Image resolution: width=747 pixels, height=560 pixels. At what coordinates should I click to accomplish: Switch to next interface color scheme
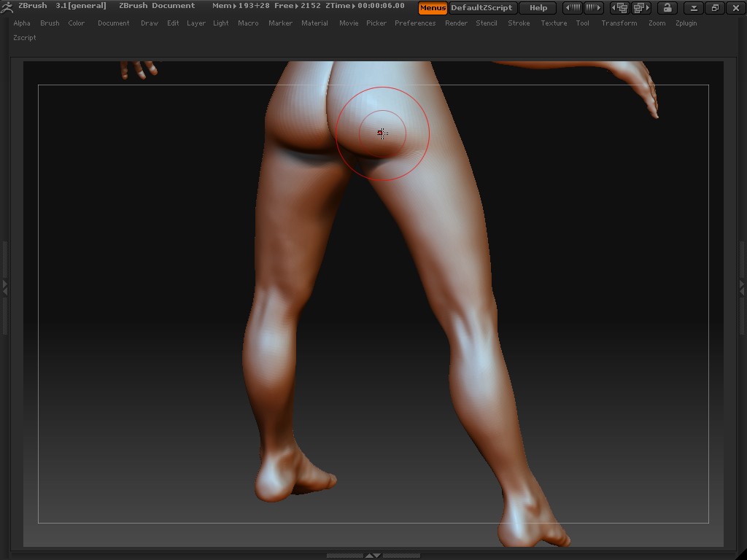(x=593, y=7)
